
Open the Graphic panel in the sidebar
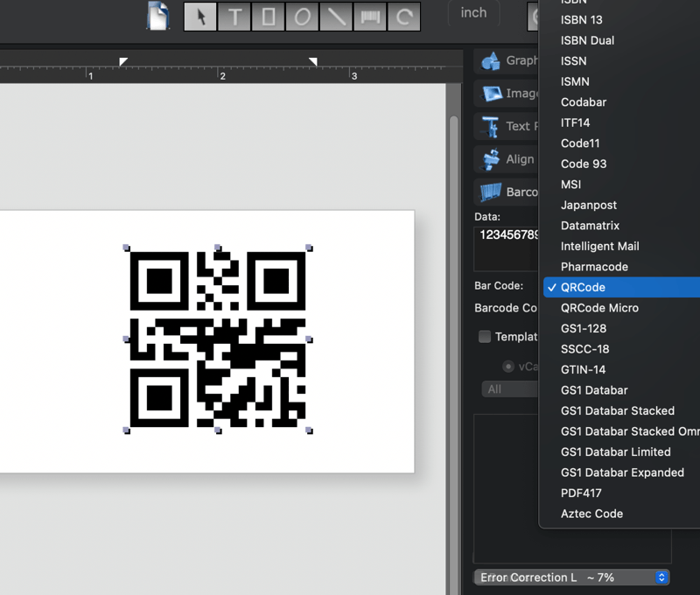[x=512, y=60]
